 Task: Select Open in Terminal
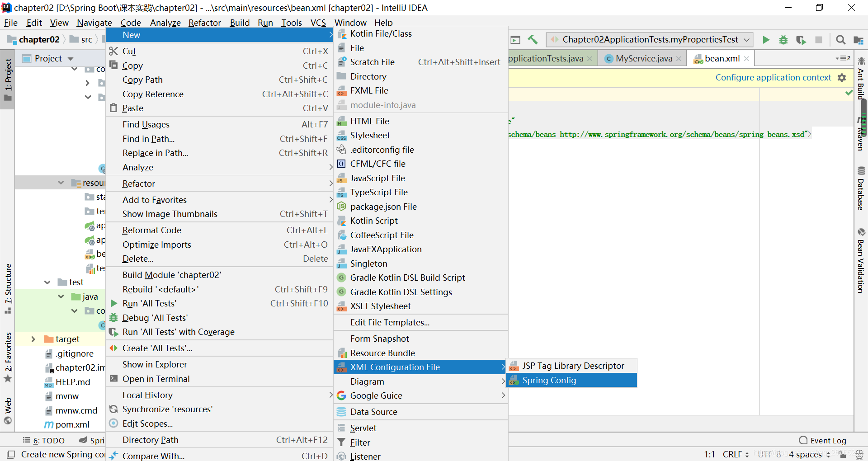(219, 379)
